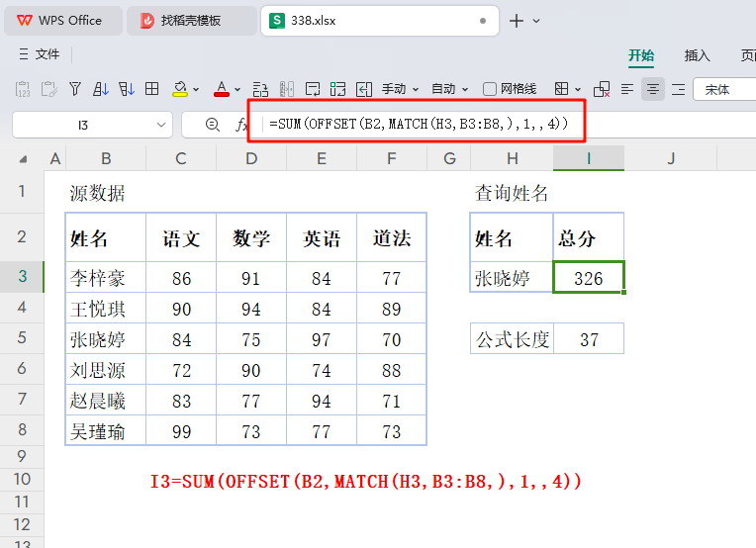Apply the yellow fill color bucket

pos(180,89)
